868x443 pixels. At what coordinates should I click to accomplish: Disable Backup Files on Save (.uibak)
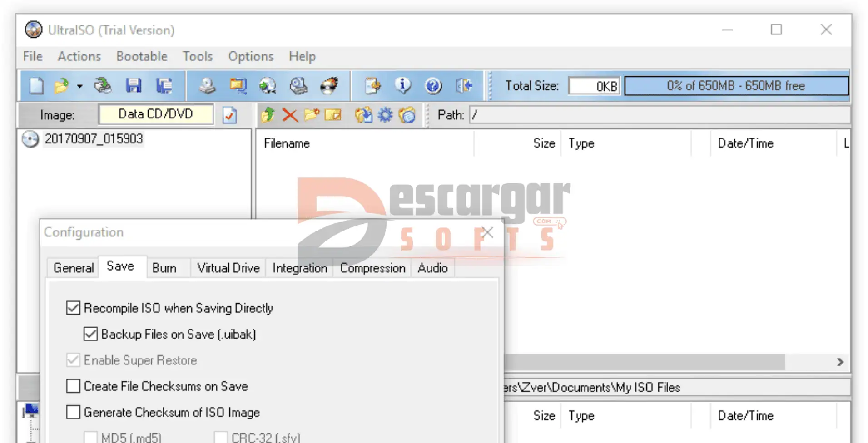pyautogui.click(x=90, y=335)
